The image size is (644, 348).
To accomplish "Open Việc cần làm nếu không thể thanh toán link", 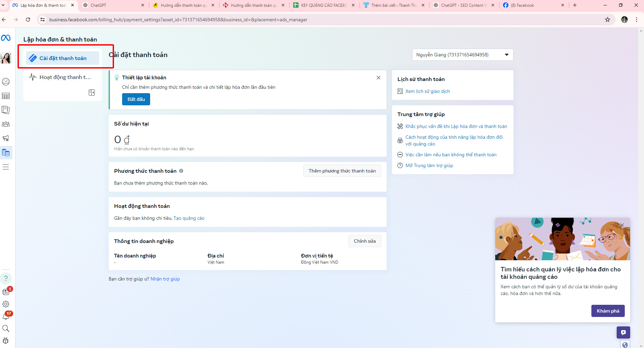I will [x=451, y=155].
